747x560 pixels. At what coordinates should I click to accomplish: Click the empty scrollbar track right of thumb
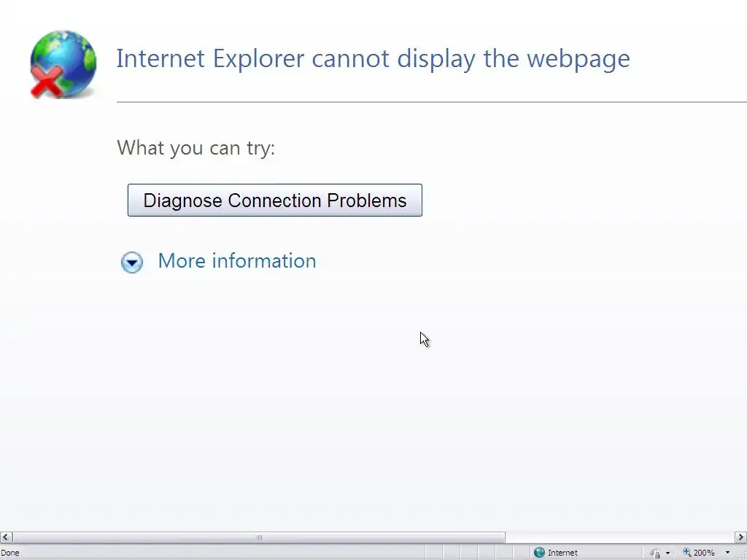[620, 537]
